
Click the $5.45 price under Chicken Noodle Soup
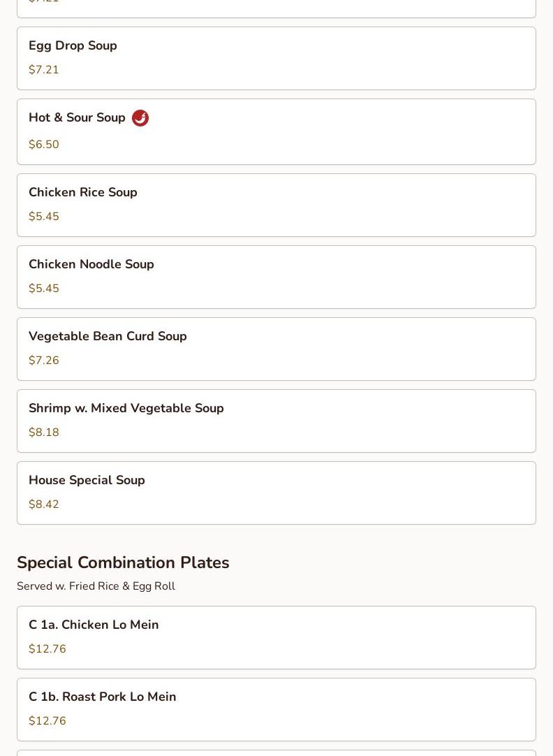pyautogui.click(x=44, y=288)
